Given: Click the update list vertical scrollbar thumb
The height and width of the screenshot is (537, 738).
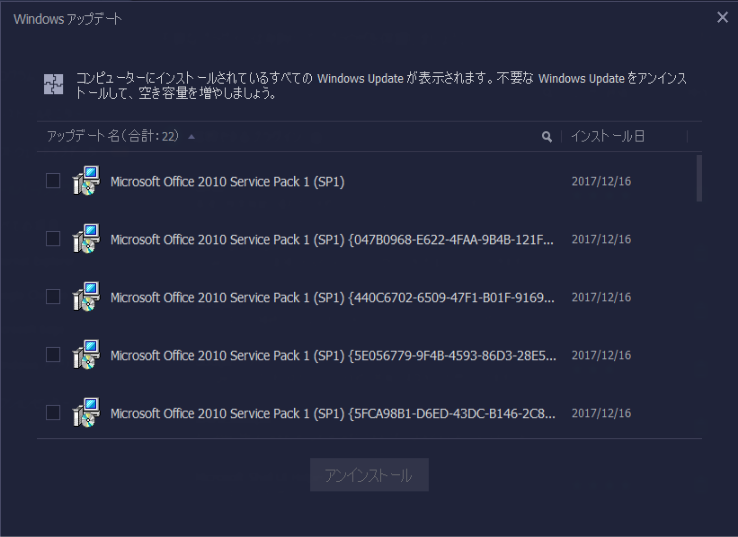Looking at the screenshot, I should pyautogui.click(x=699, y=178).
